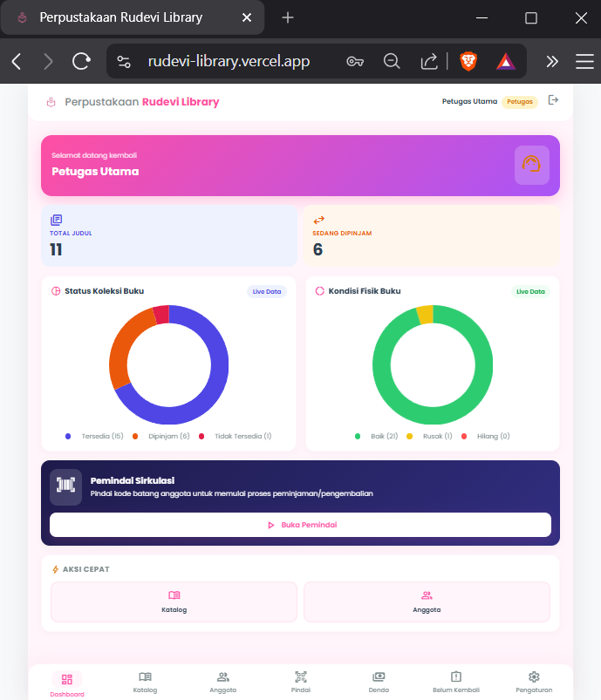Click the browser forward arrow
Viewport: 601px width, 700px height.
48,61
